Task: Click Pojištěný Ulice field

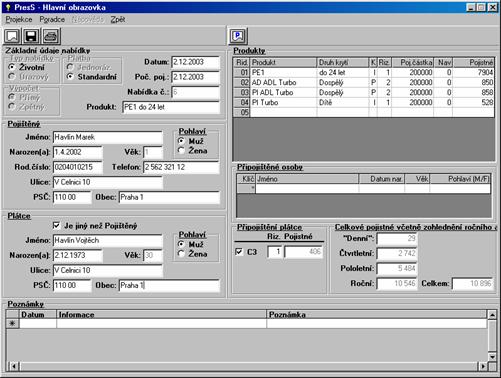Action: [x=108, y=182]
